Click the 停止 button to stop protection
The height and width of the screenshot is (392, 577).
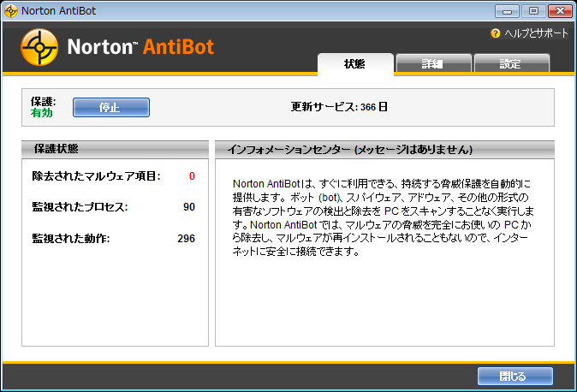click(x=111, y=108)
